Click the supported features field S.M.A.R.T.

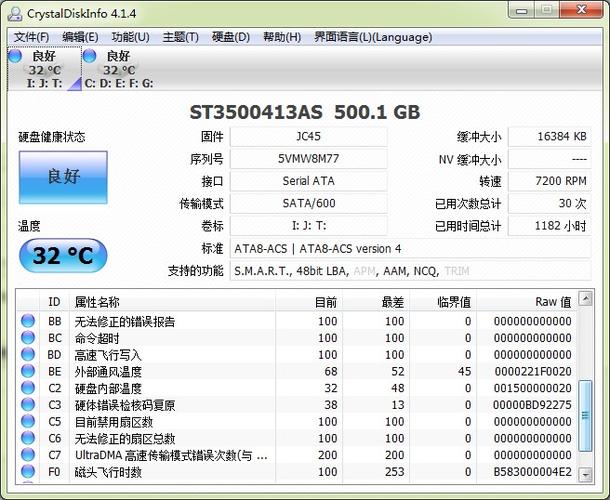click(x=411, y=271)
